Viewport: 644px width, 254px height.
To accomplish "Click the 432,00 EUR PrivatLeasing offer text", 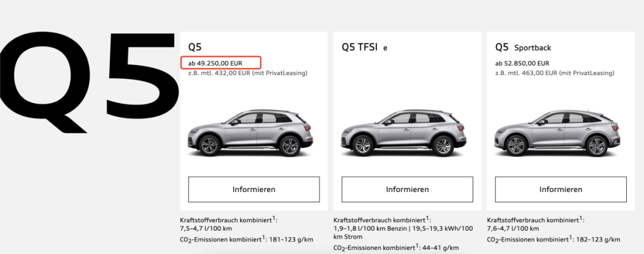I will (247, 73).
